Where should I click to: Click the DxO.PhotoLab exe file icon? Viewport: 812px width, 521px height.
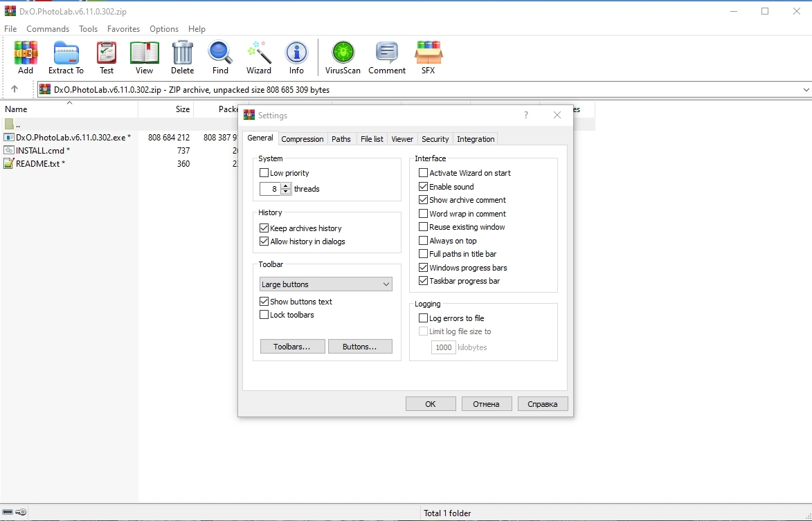9,137
